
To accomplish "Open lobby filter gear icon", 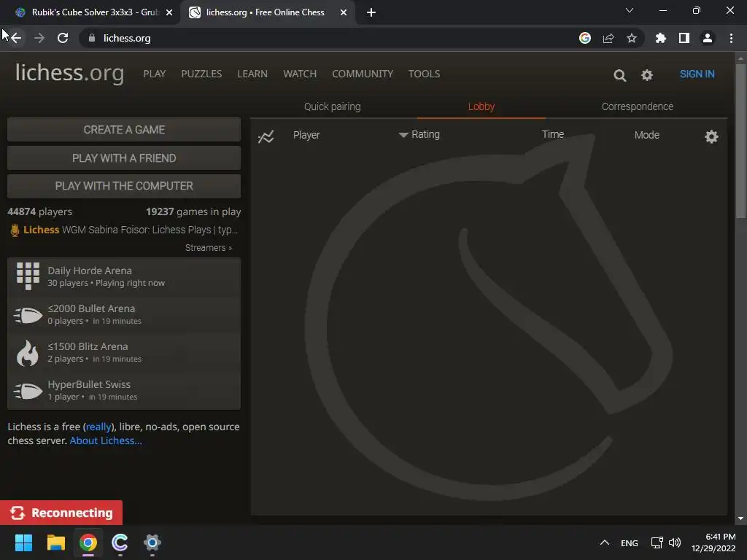I will [x=711, y=136].
